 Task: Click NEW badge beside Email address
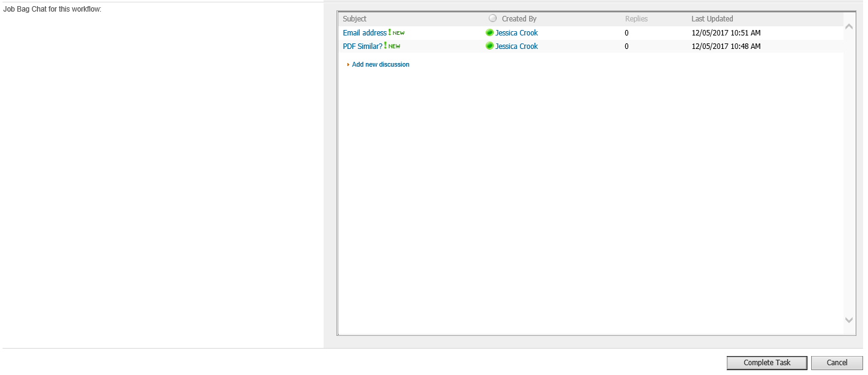(396, 33)
